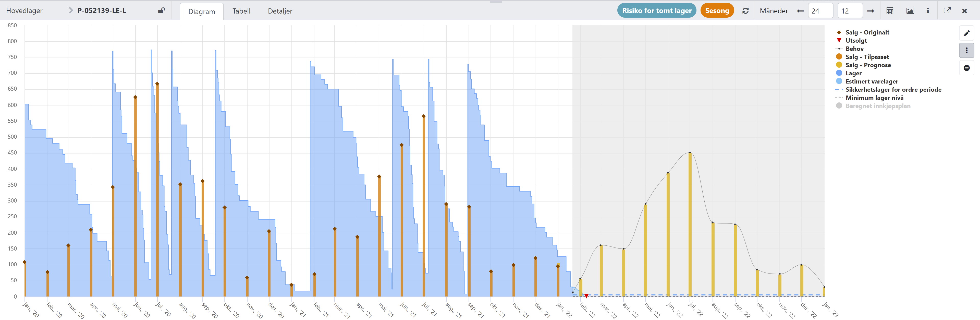
Task: Toggle Salg - Prognose legend entry
Action: coord(868,65)
